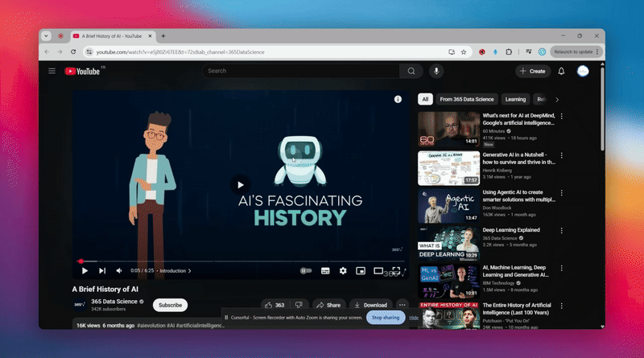This screenshot has height=358, width=644.
Task: Open the YouTube hamburger guide menu
Action: point(52,71)
